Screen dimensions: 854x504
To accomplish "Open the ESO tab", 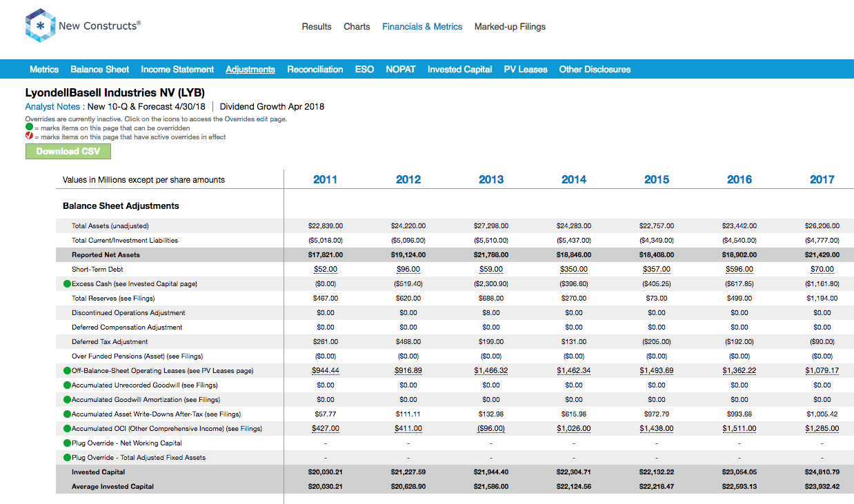I will [364, 70].
